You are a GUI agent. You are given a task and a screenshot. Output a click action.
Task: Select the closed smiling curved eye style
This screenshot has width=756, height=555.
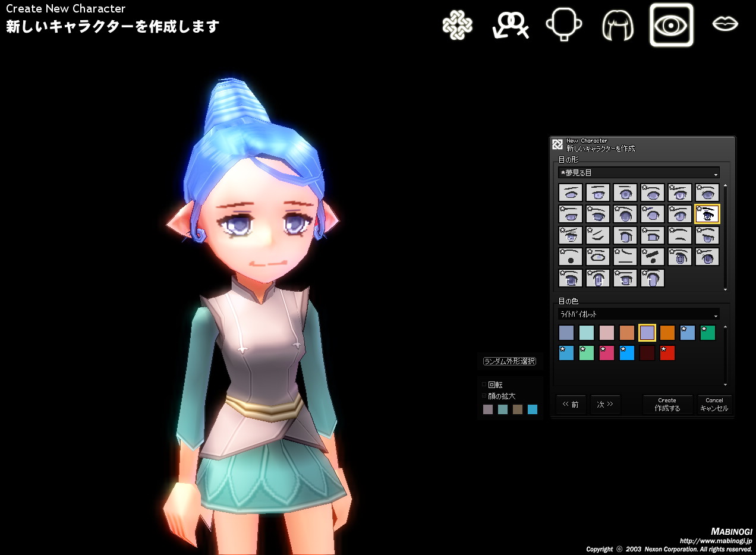[598, 235]
